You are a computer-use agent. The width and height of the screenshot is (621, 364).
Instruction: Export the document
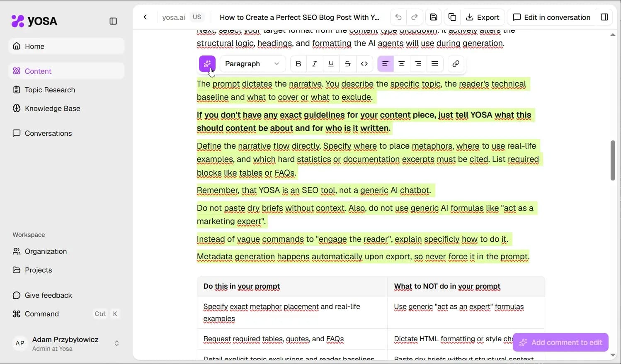click(483, 17)
